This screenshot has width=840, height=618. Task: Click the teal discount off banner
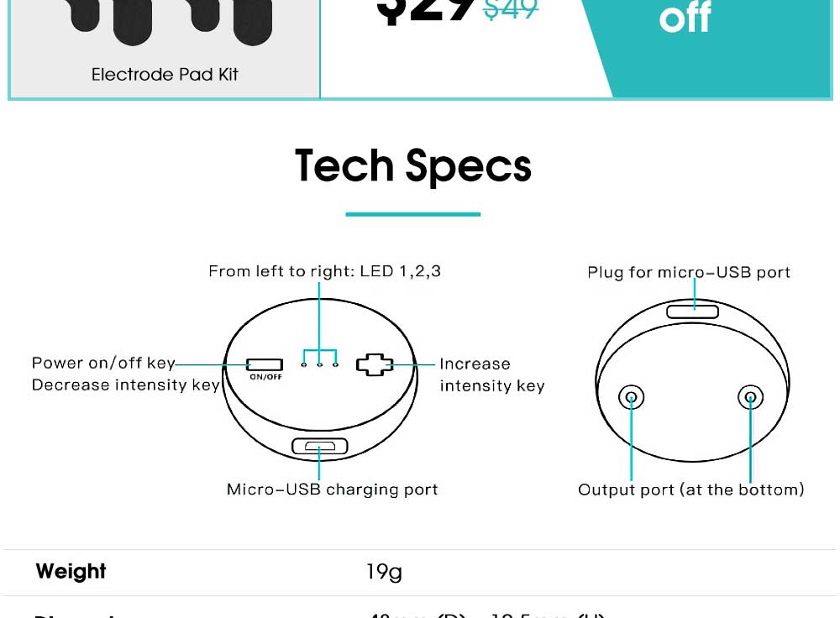(x=706, y=48)
